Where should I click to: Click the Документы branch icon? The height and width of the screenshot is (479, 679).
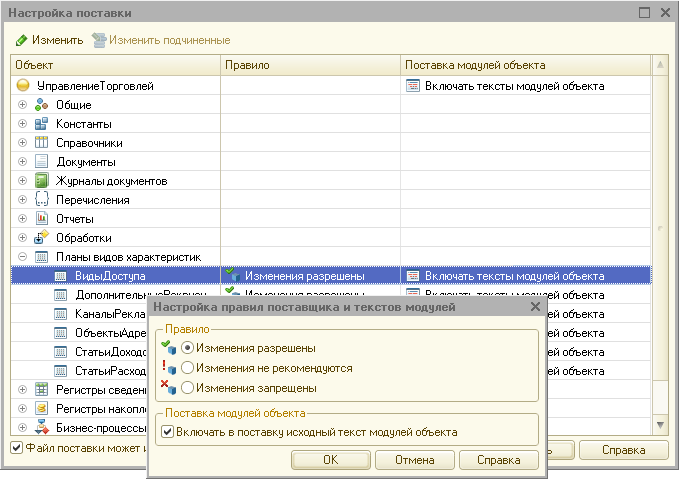42,162
